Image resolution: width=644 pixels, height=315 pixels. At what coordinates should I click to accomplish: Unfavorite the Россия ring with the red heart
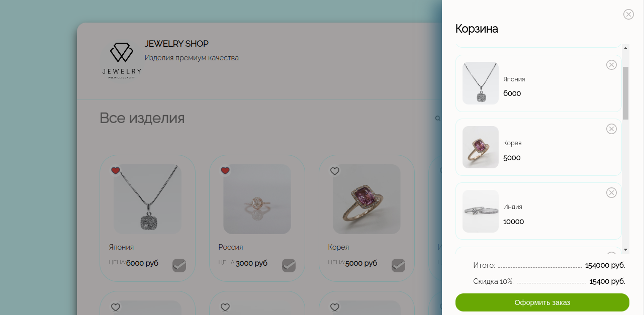tap(225, 171)
